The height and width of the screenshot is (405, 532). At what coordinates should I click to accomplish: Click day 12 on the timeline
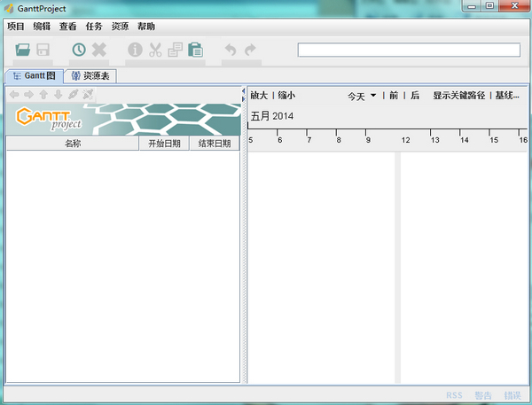pos(405,140)
